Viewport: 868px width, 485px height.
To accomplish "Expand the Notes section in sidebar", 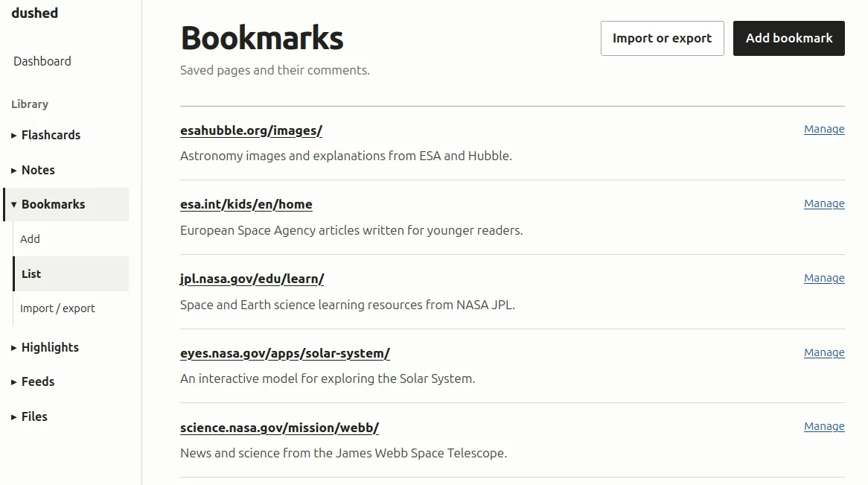I will (x=66, y=170).
